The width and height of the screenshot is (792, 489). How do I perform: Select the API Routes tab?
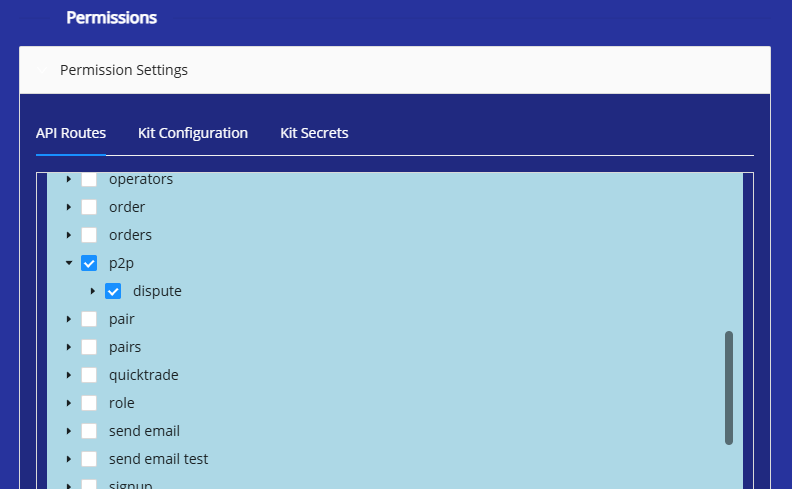click(71, 133)
